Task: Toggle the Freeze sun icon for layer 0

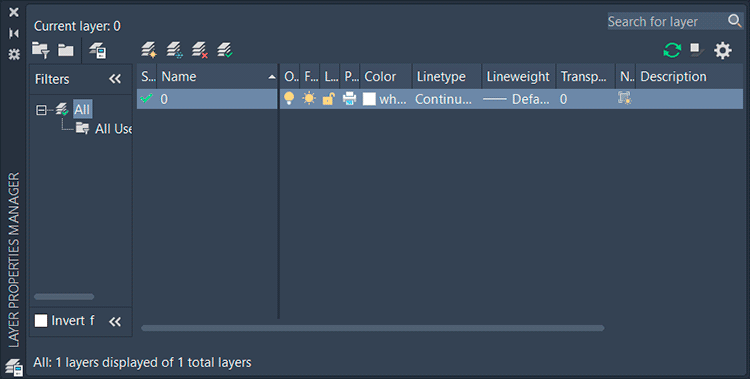Action: [x=309, y=99]
